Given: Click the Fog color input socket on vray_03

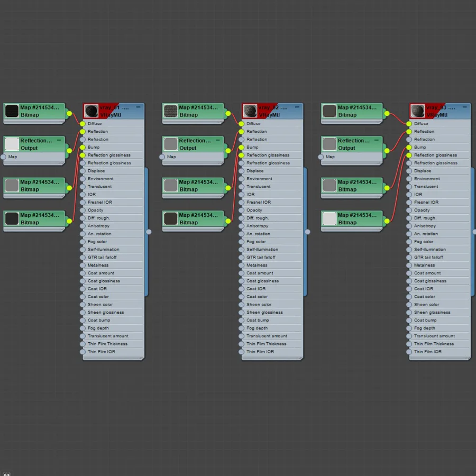Looking at the screenshot, I should coord(409,242).
